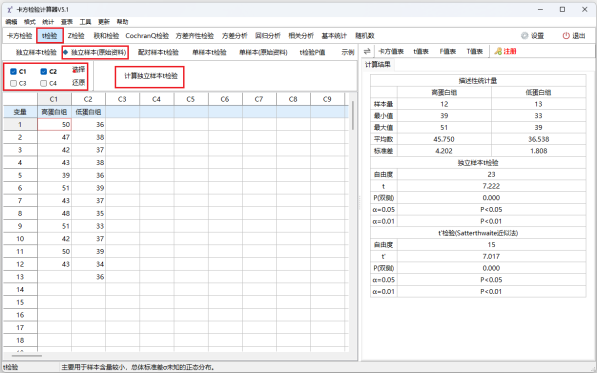Click the 低蛋白组 variable name cell in the grid
597x373 pixels.
tap(88, 112)
